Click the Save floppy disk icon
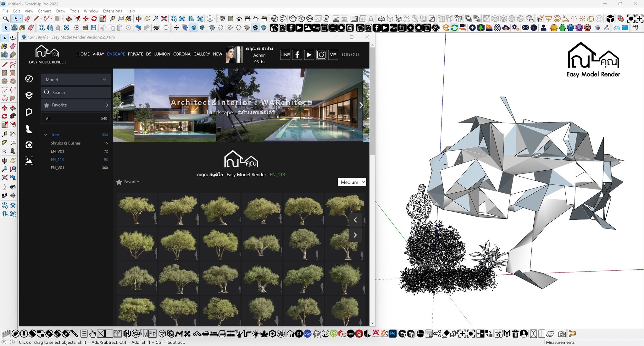Viewport: 644px width, 346px height. 94,28
